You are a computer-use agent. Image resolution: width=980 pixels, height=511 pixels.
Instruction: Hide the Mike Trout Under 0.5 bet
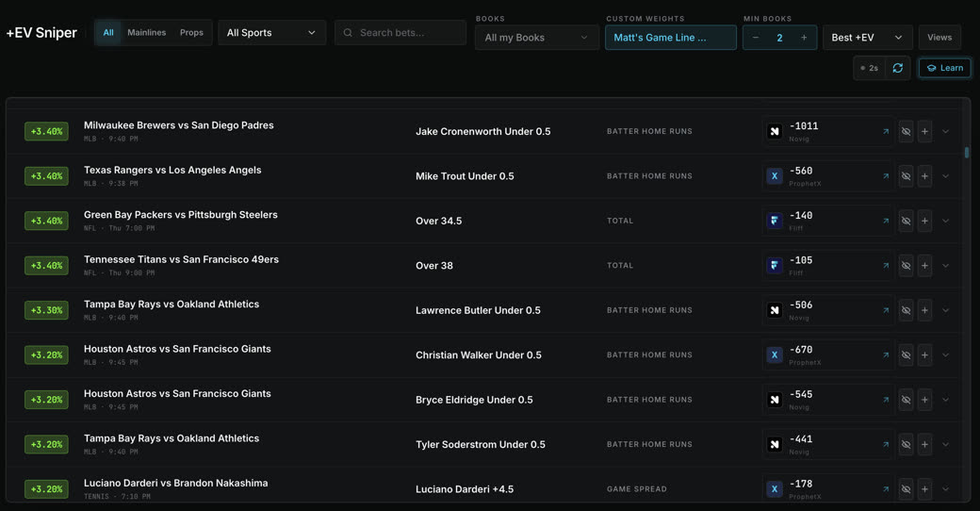pyautogui.click(x=906, y=176)
